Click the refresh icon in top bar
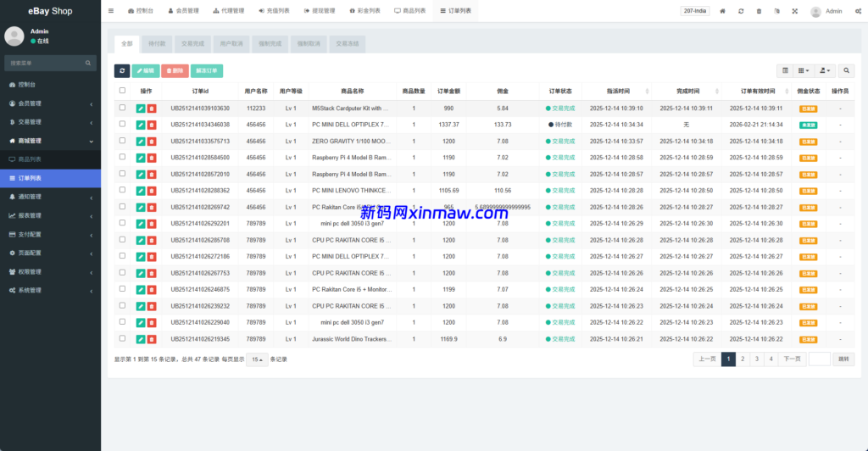This screenshot has width=868, height=451. pos(741,11)
